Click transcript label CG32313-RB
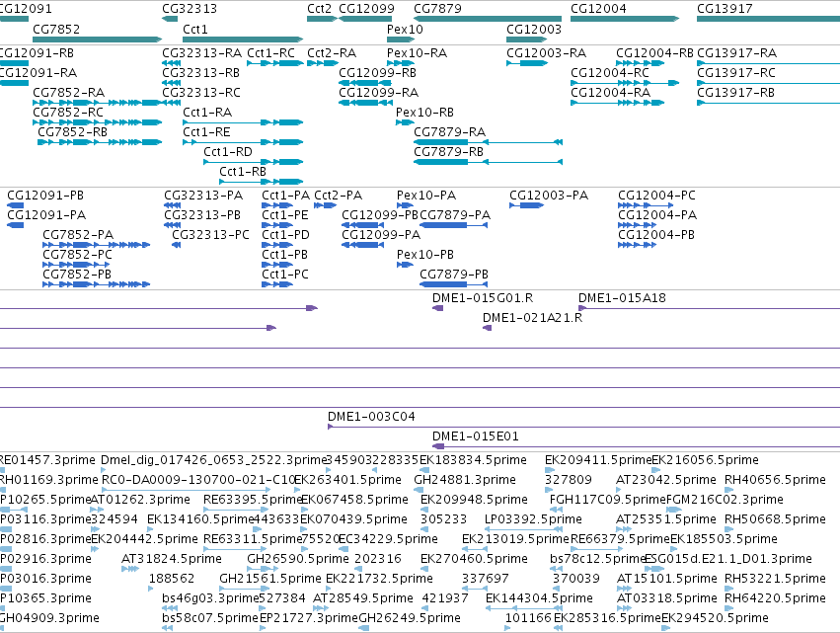This screenshot has height=633, width=840. [x=201, y=72]
